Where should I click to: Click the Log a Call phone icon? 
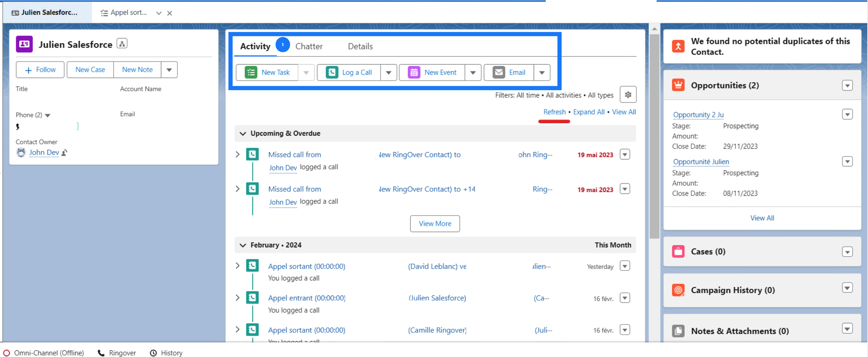pos(332,73)
